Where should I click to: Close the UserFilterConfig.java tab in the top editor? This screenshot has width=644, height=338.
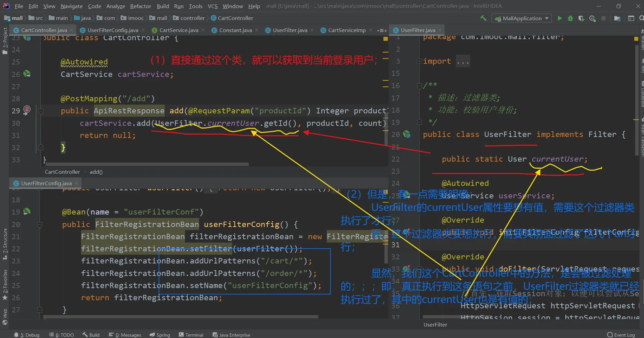coord(143,30)
